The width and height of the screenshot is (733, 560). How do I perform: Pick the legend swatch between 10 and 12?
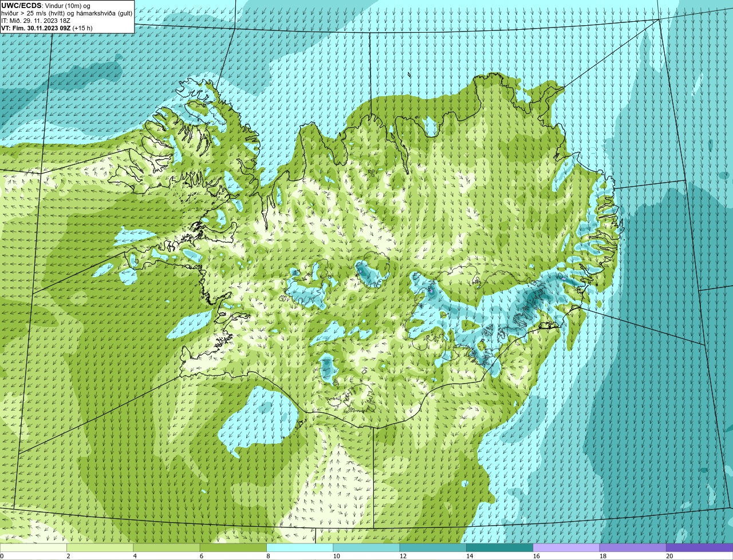coord(366,547)
